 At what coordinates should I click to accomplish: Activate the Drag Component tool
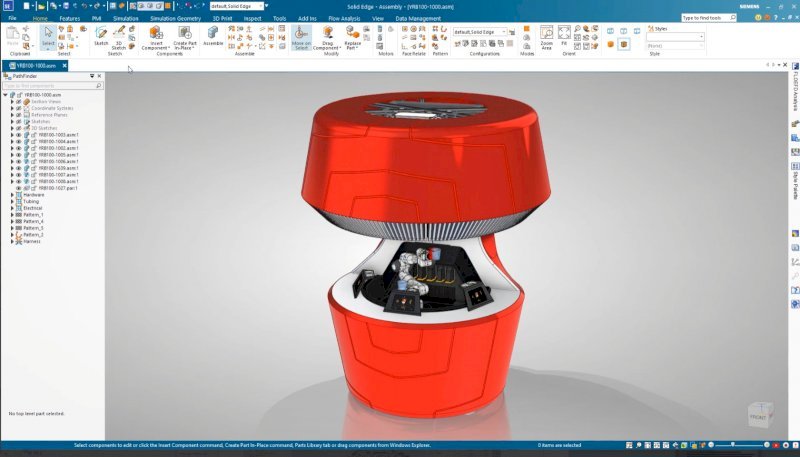point(327,38)
